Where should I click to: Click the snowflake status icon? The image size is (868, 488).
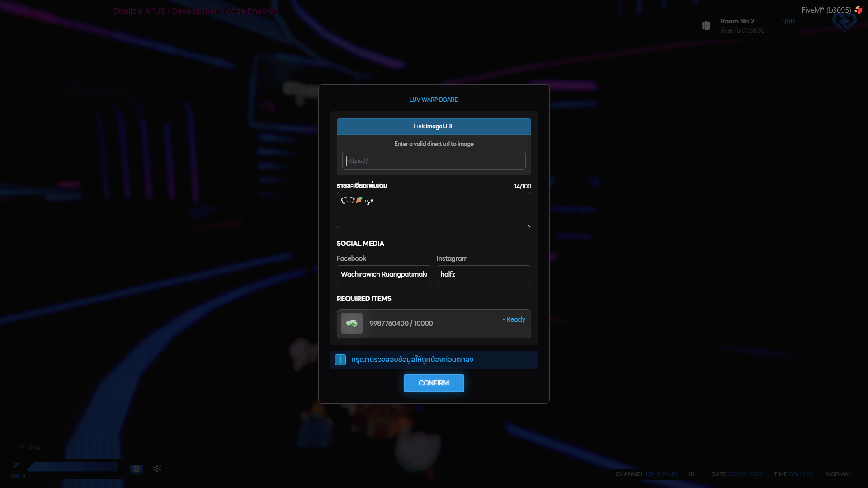click(x=157, y=469)
